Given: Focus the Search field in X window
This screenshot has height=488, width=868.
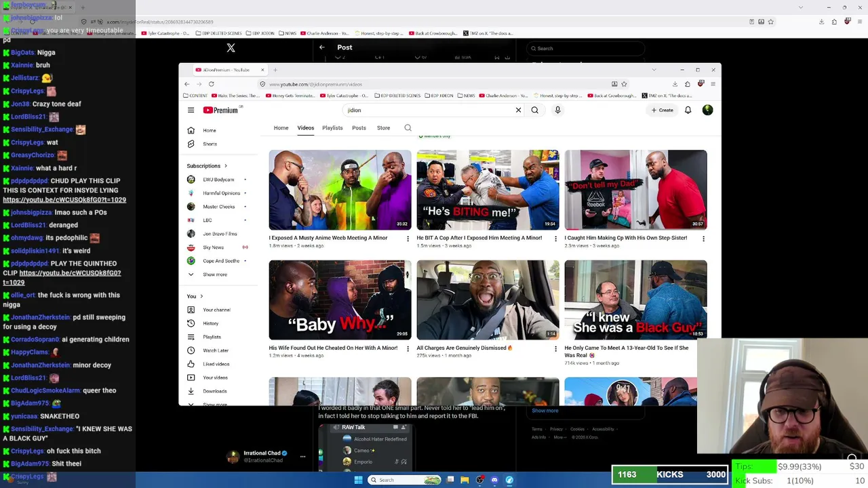Looking at the screenshot, I should (585, 48).
